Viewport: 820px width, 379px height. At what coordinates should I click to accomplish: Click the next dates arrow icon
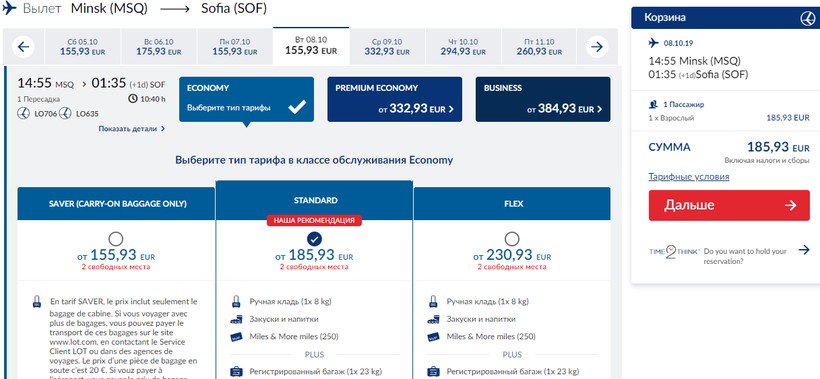click(597, 47)
